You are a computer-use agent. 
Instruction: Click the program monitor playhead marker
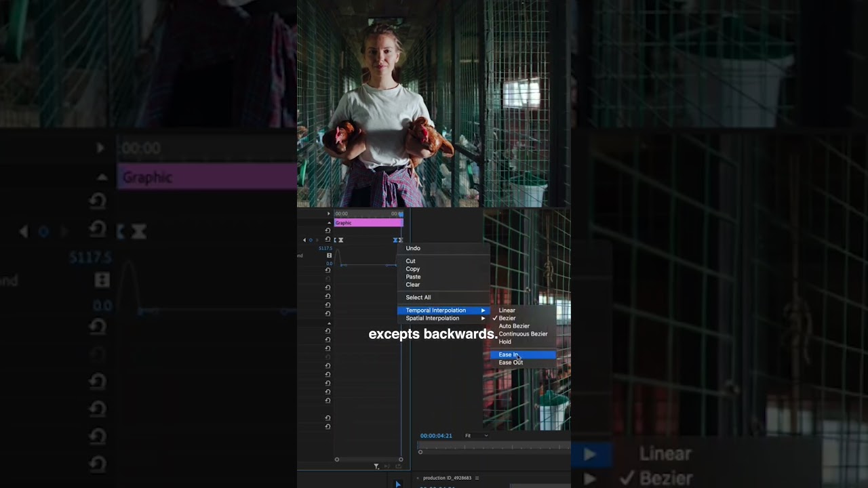click(420, 451)
